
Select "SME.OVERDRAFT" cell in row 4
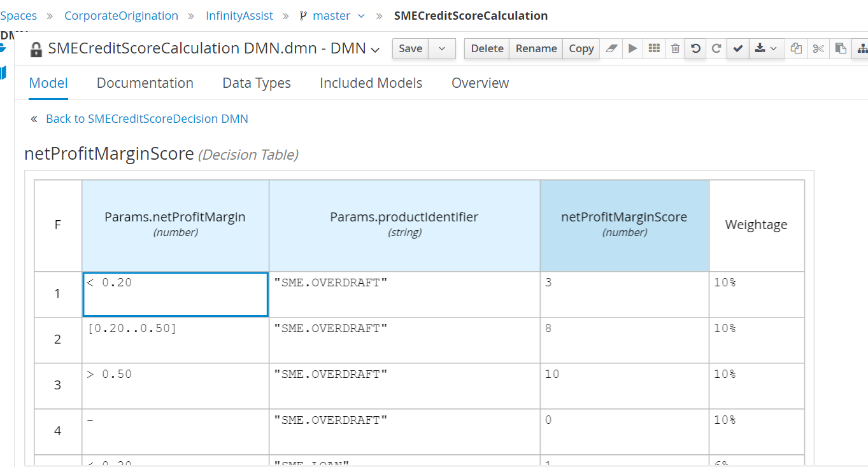click(x=404, y=431)
